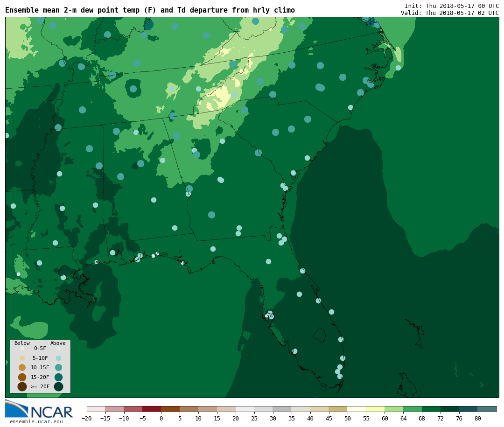504x427 pixels.
Task: Click the NCAR logo
Action: pos(39,409)
